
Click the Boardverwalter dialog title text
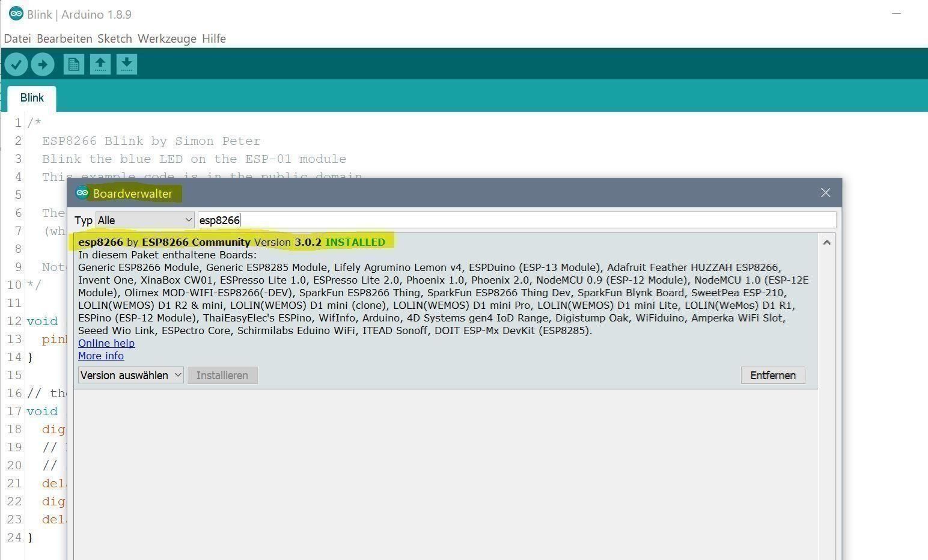pyautogui.click(x=133, y=193)
